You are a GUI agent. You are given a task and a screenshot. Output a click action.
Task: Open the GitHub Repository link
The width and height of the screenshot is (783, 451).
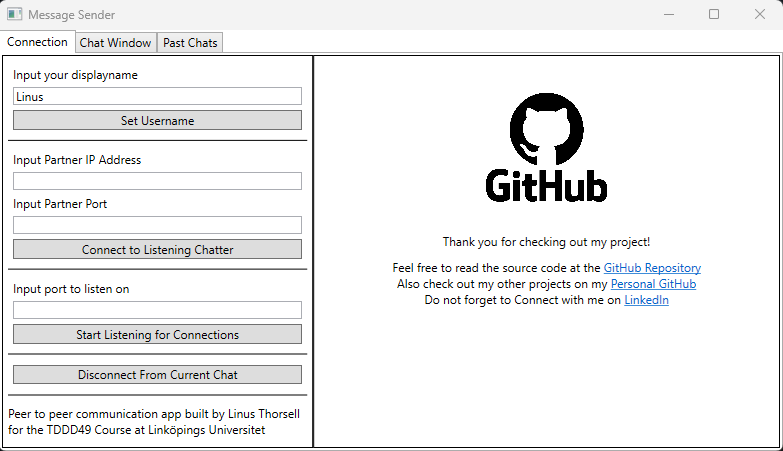652,268
